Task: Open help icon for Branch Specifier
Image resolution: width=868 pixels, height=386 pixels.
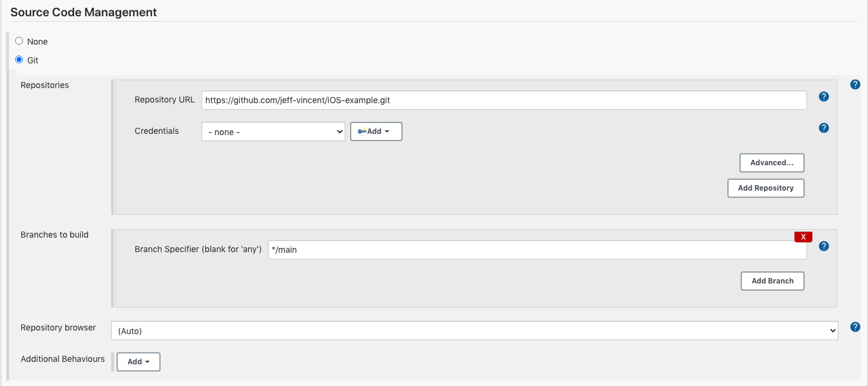Action: (x=823, y=246)
